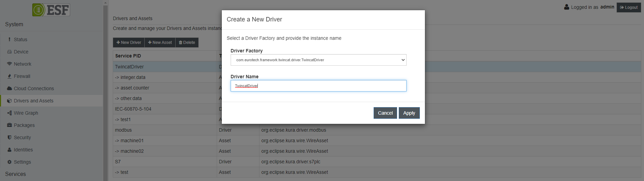Click the Drivers and Assets cube icon
644x181 pixels.
click(x=10, y=101)
